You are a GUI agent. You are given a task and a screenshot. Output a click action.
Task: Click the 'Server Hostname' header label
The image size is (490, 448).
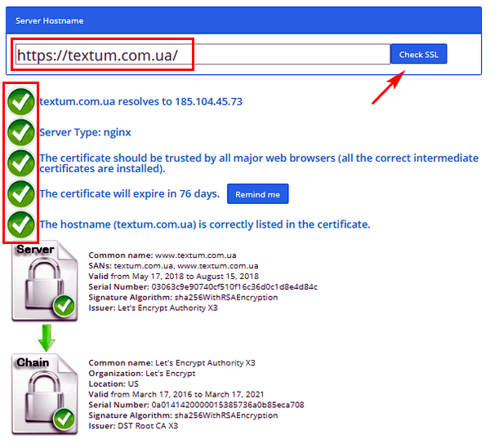point(49,21)
